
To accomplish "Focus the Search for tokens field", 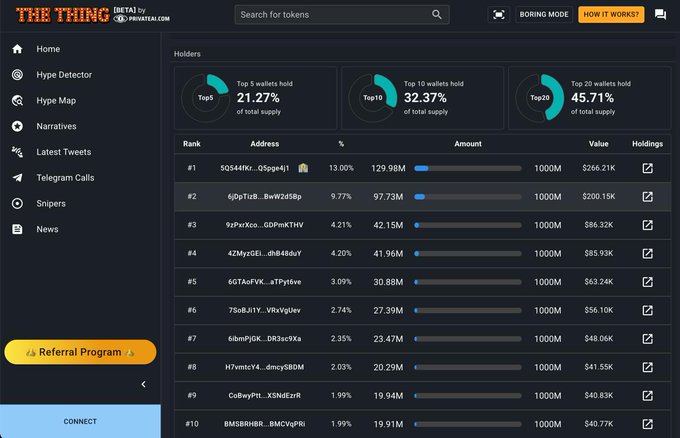I will (x=332, y=15).
